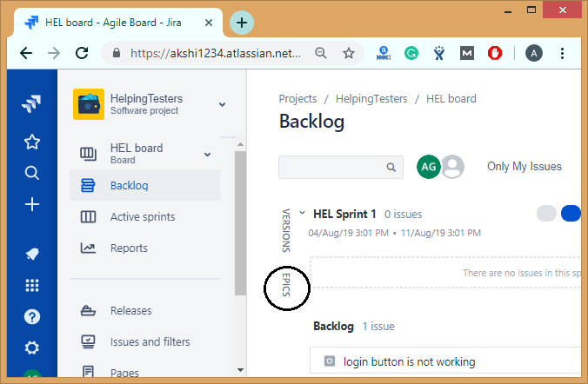Toggle AG assignee avatar filter

coord(429,167)
